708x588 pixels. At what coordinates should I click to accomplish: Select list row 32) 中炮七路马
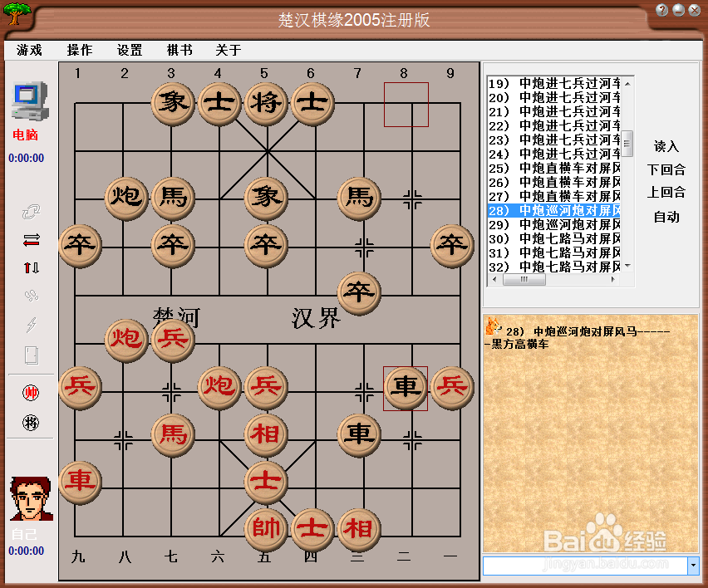pos(554,267)
